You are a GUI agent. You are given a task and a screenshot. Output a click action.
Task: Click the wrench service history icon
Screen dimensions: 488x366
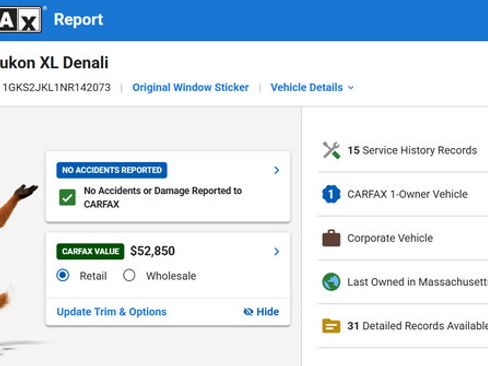(x=331, y=150)
